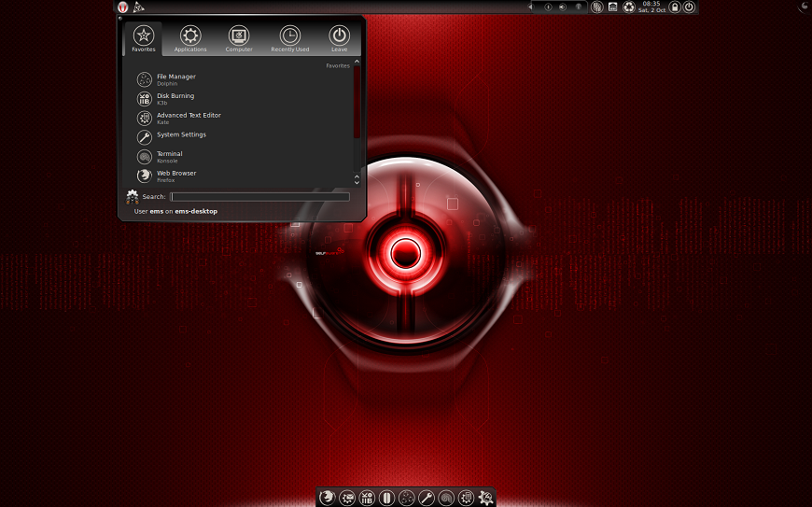Switch to the Computer tab

(x=239, y=39)
